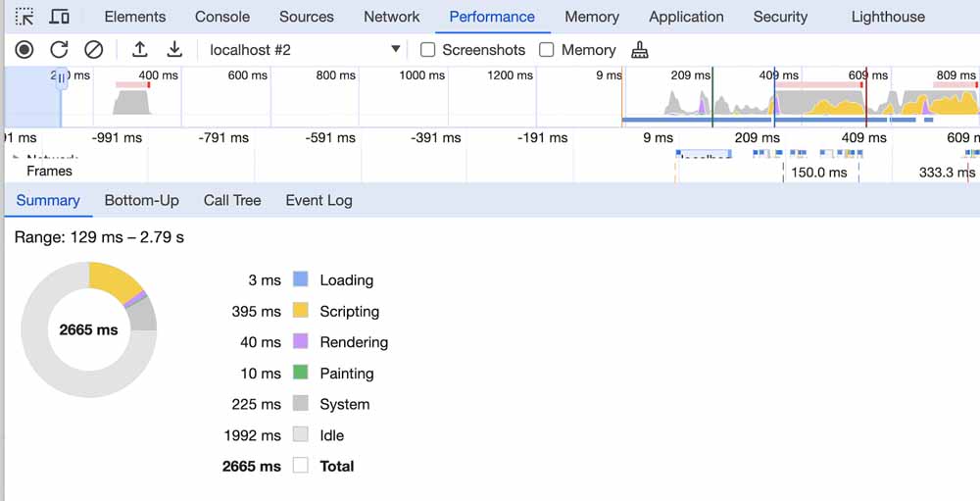Click the Range: 129 ms – 2.79 s text
Screen dimensions: 980x501
tap(99, 237)
